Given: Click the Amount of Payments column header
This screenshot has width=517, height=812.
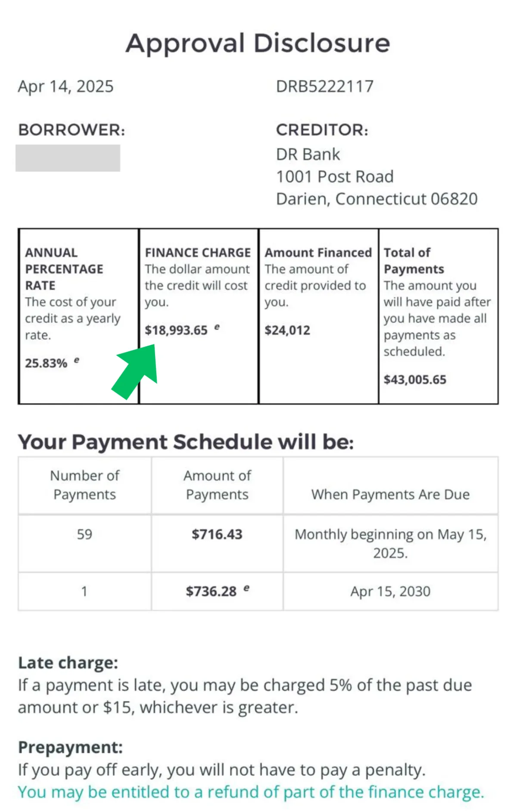Looking at the screenshot, I should pos(217,485).
